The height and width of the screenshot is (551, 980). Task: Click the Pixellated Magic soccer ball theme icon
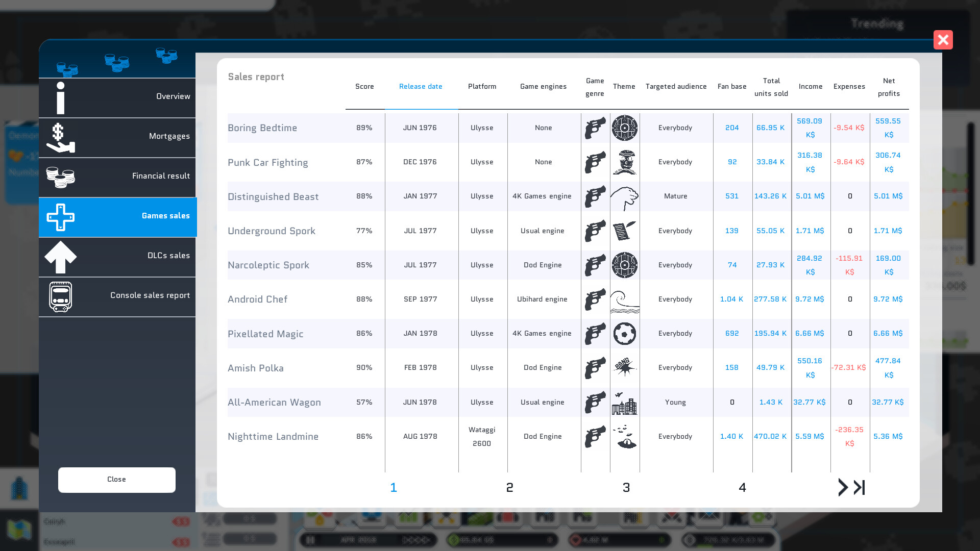pyautogui.click(x=624, y=334)
